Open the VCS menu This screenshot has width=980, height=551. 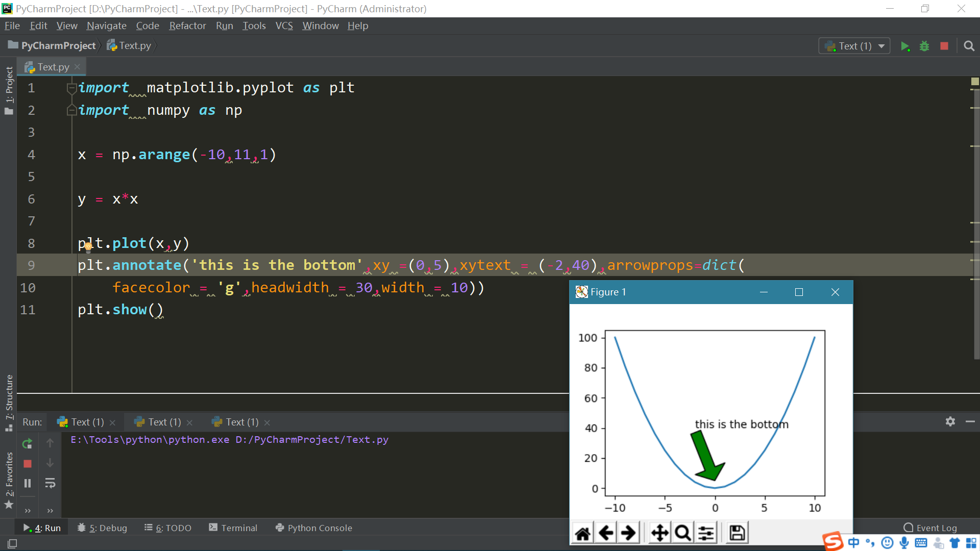pyautogui.click(x=284, y=26)
